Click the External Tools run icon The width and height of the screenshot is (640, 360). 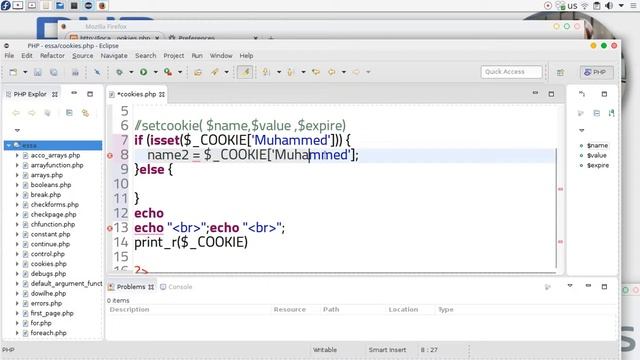pos(168,72)
